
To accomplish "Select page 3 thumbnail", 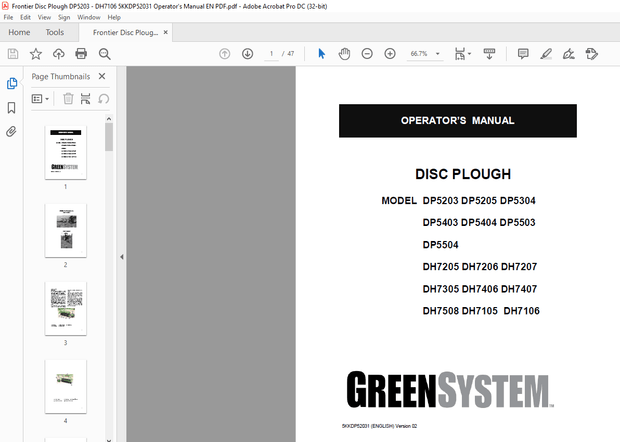I will (x=66, y=308).
